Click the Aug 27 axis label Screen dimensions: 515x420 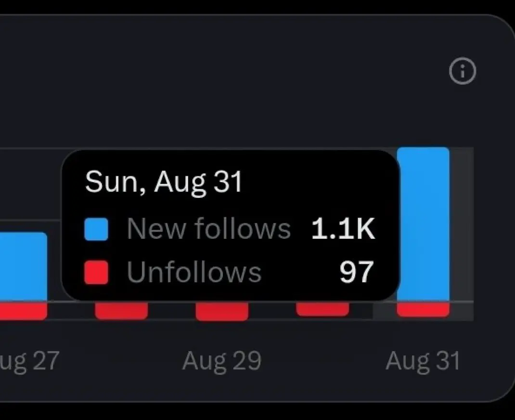(29, 361)
